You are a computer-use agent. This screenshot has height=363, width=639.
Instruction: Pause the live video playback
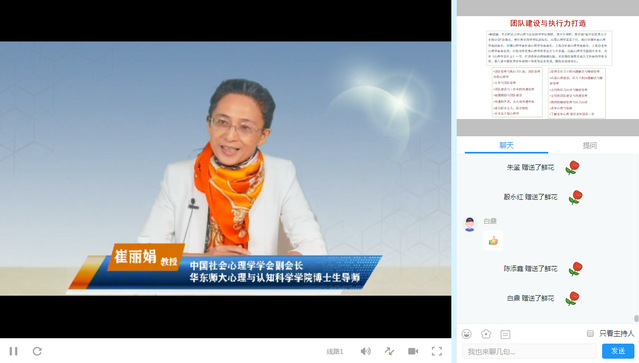13,351
